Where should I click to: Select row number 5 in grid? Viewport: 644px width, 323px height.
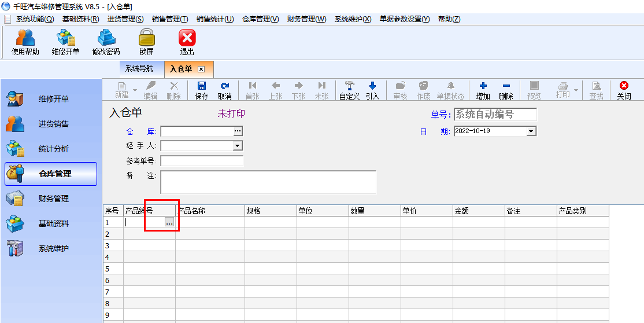point(113,269)
